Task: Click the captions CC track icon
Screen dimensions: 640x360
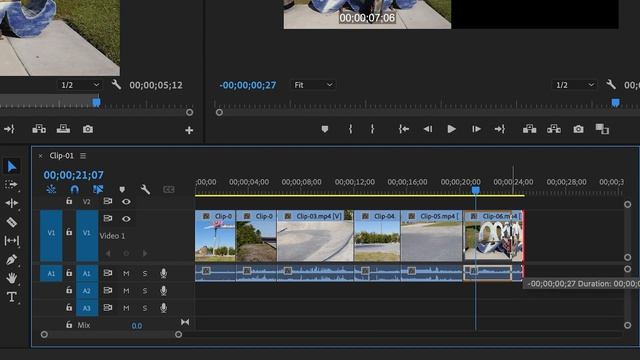Action: pyautogui.click(x=169, y=189)
